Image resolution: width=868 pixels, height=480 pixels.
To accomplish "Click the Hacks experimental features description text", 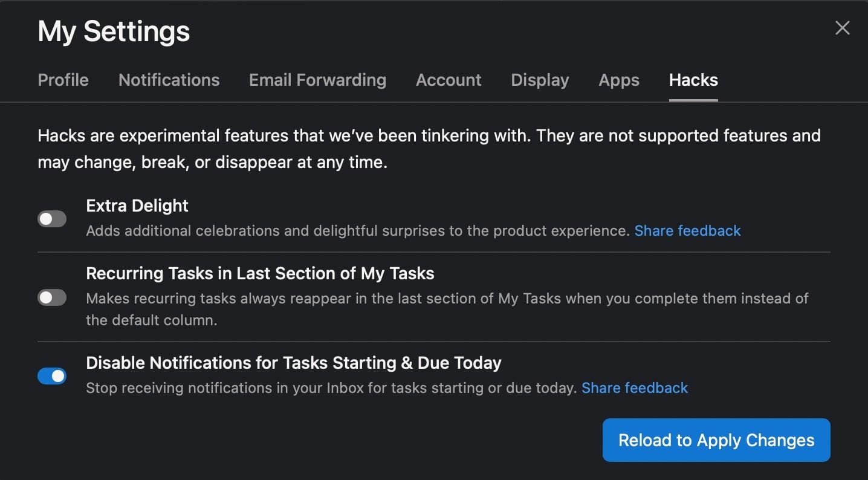I will coord(429,149).
